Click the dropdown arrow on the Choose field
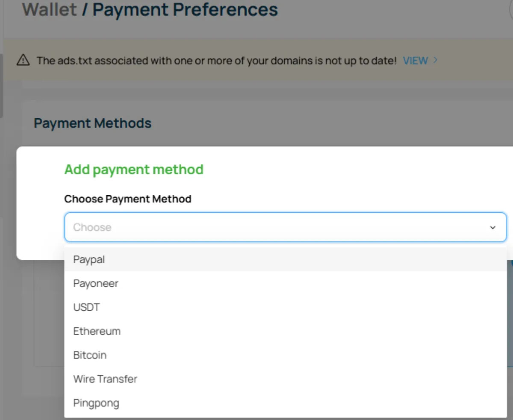 point(492,227)
